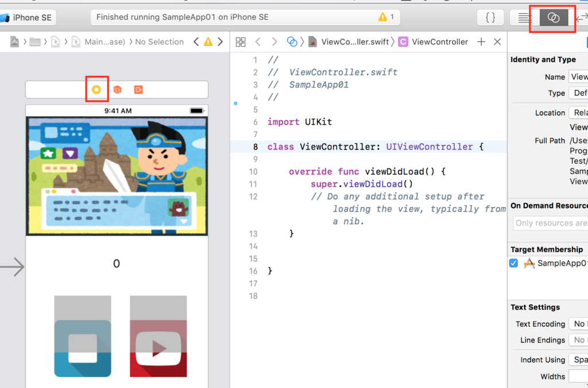Click the storyboard entry point arrow
Viewport: 588px width, 388px height.
click(13, 267)
